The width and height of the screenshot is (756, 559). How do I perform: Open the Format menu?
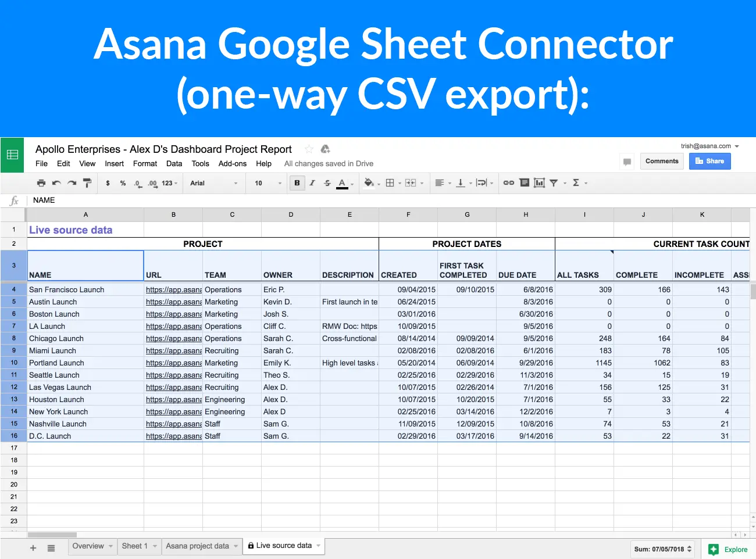145,164
